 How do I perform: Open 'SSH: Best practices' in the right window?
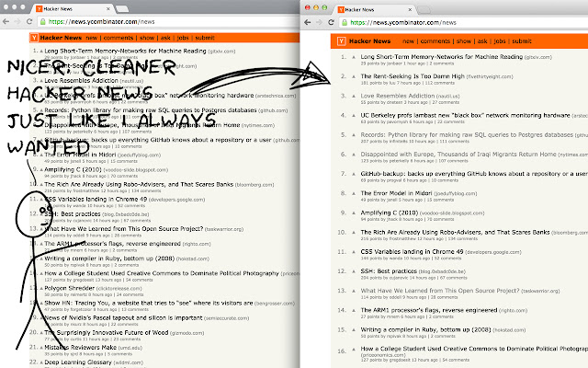pyautogui.click(x=389, y=270)
